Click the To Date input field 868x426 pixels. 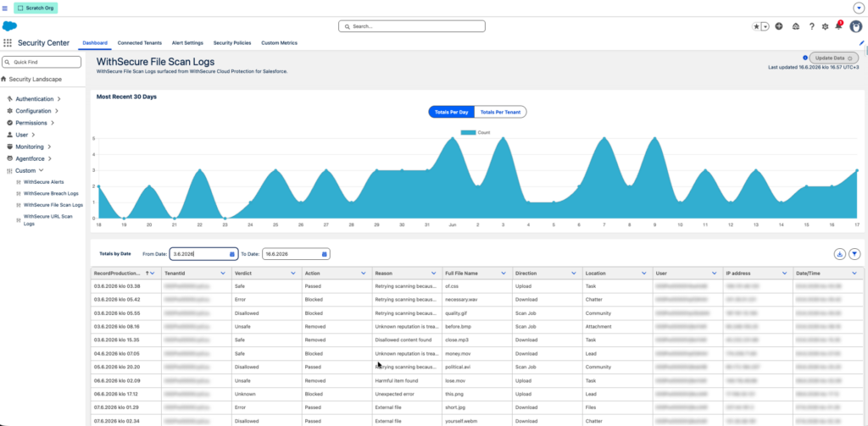point(296,254)
